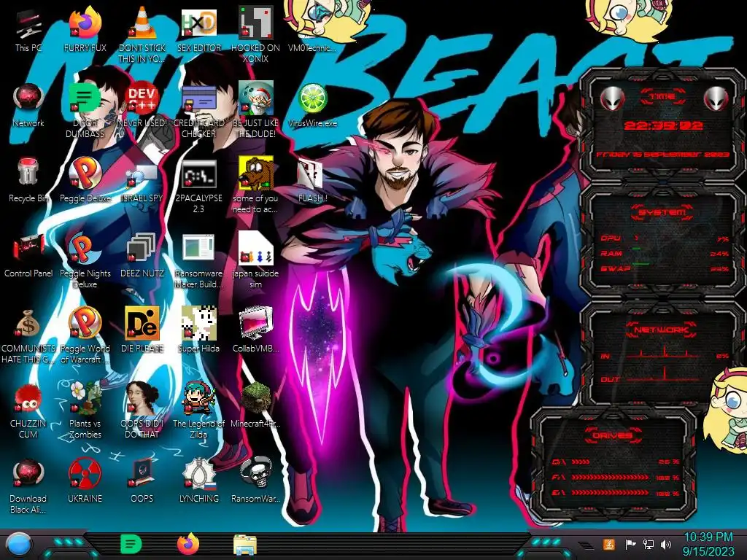Open the volume speaker tray icon
This screenshot has height=560, width=747.
coord(666,544)
